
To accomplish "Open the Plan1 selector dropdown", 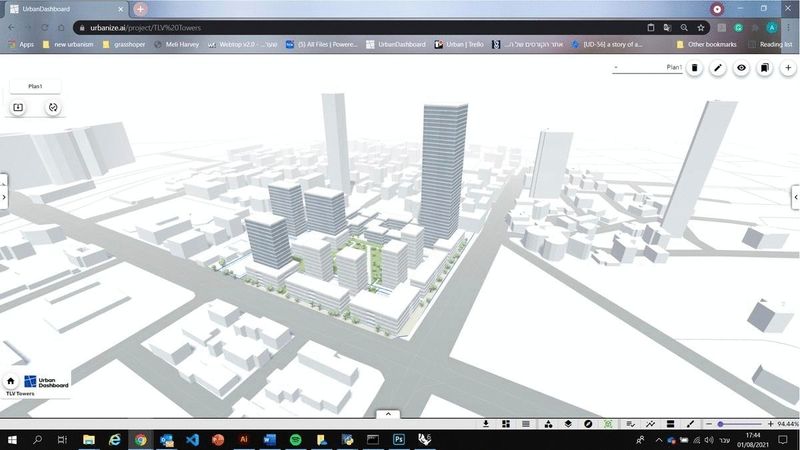I will tap(647, 67).
